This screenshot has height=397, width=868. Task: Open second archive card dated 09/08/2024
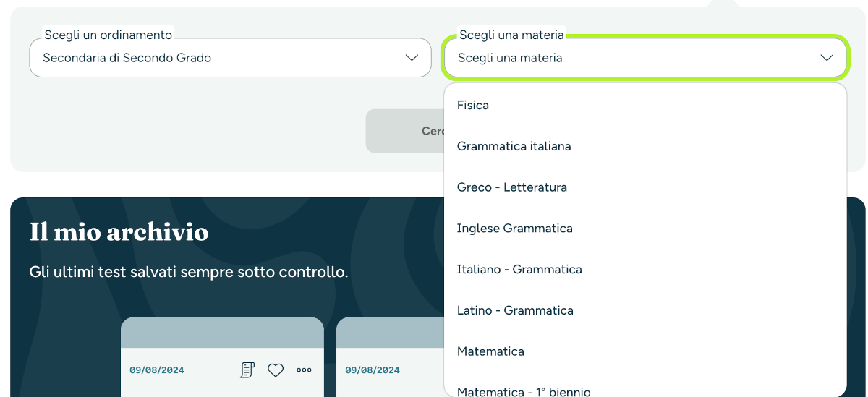pyautogui.click(x=391, y=357)
